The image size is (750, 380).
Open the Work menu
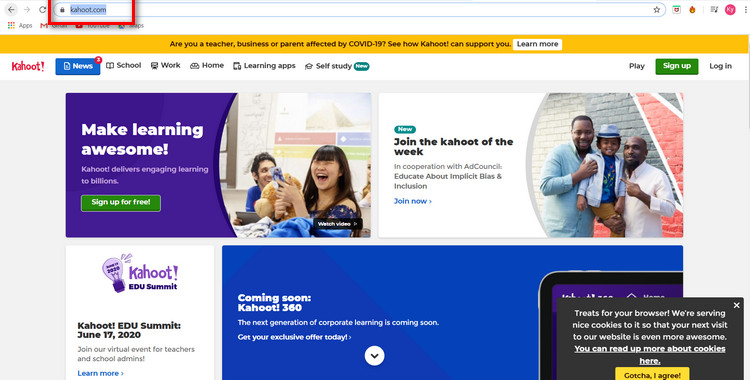[165, 66]
